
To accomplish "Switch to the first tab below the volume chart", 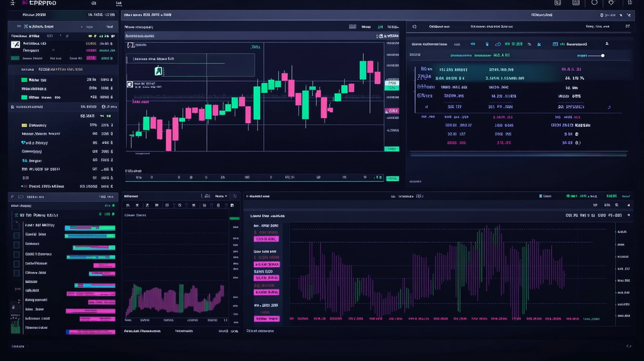I will (x=142, y=331).
